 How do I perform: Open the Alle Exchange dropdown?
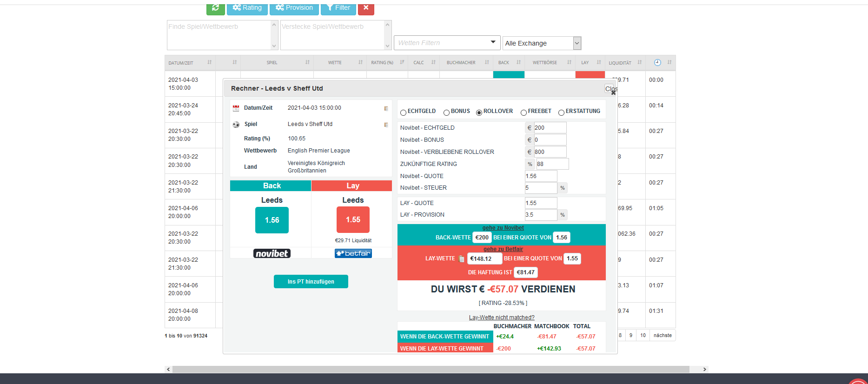pos(542,43)
